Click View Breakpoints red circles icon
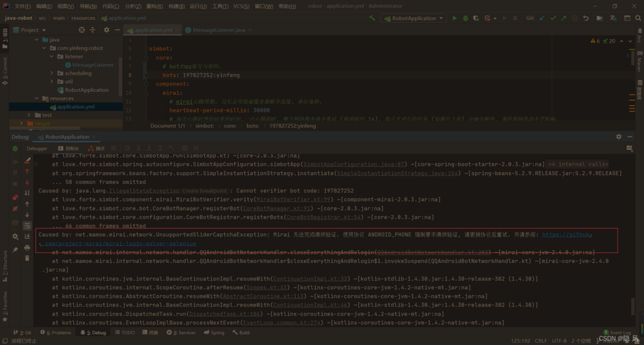Screen dimensions: 644x345 click(x=15, y=197)
